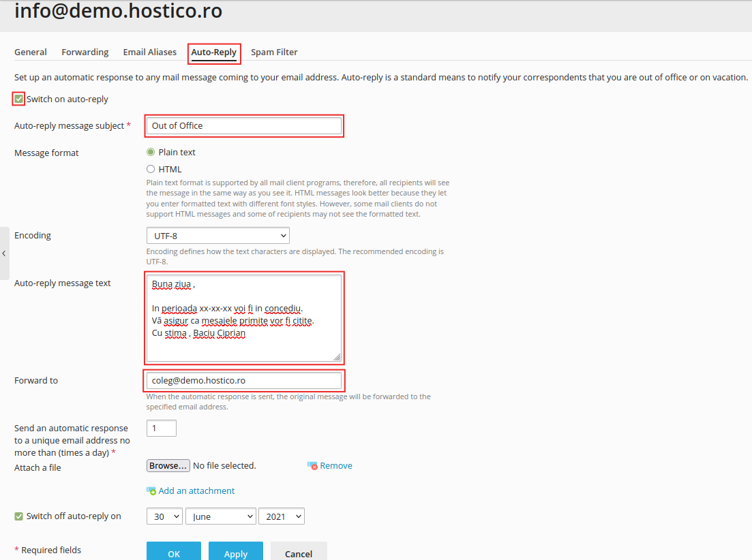Open the Encoding dropdown showing UTF-8
The image size is (752, 560).
tap(217, 234)
